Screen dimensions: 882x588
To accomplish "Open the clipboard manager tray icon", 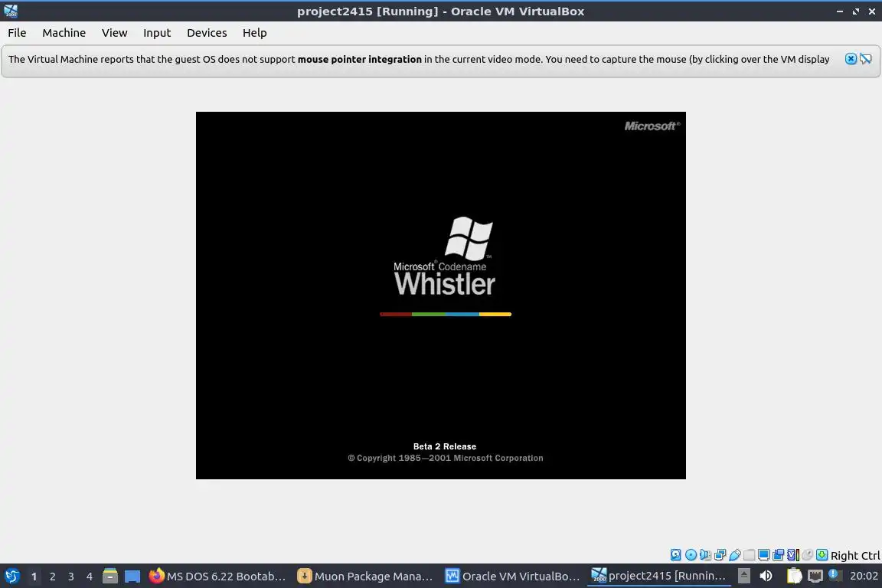I will click(x=794, y=576).
